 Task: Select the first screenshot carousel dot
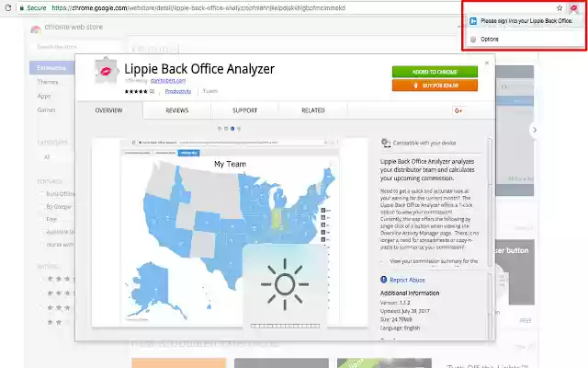(x=220, y=129)
